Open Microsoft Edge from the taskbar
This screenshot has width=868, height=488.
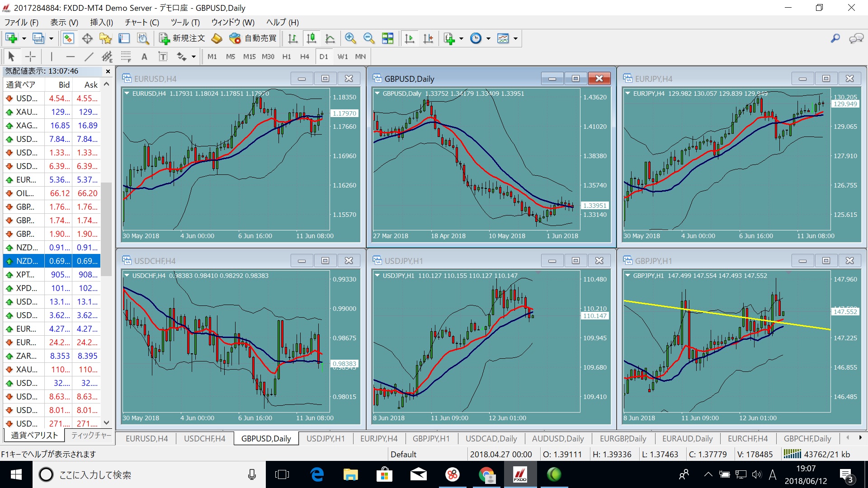tap(317, 474)
